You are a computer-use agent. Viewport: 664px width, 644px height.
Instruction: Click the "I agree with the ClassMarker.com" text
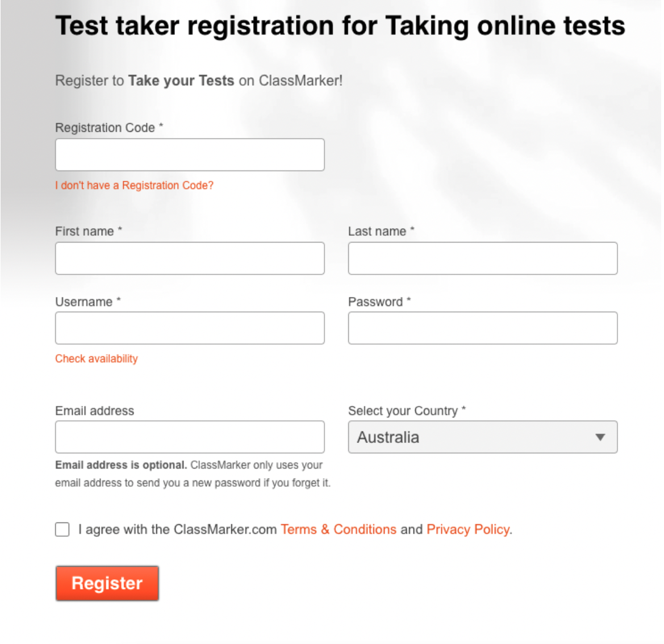point(177,529)
